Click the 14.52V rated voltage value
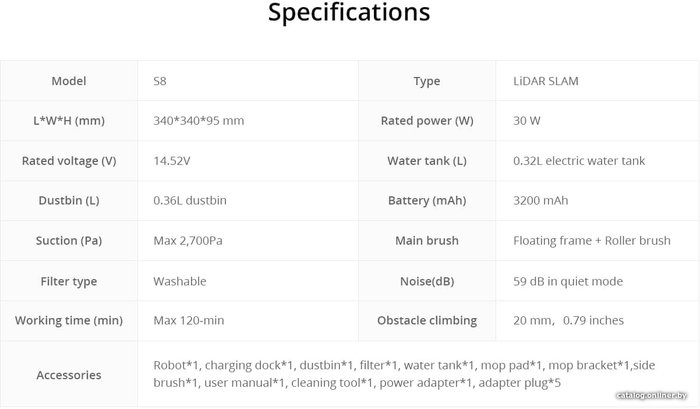The height and width of the screenshot is (409, 700). (x=174, y=161)
